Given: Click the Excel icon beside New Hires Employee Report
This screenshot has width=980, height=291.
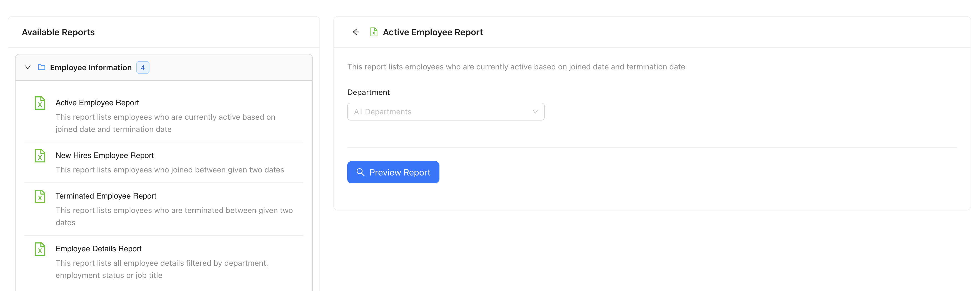Looking at the screenshot, I should [x=39, y=155].
